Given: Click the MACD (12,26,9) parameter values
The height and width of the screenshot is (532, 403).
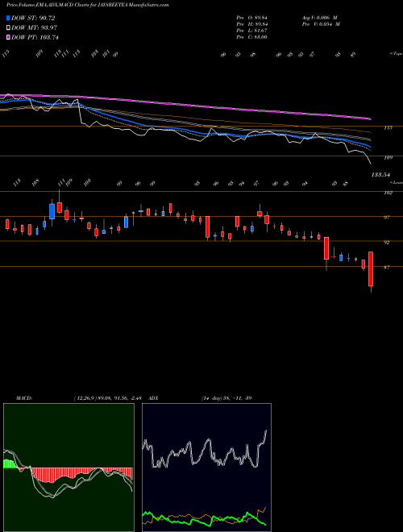Looking at the screenshot, I should pyautogui.click(x=107, y=398).
